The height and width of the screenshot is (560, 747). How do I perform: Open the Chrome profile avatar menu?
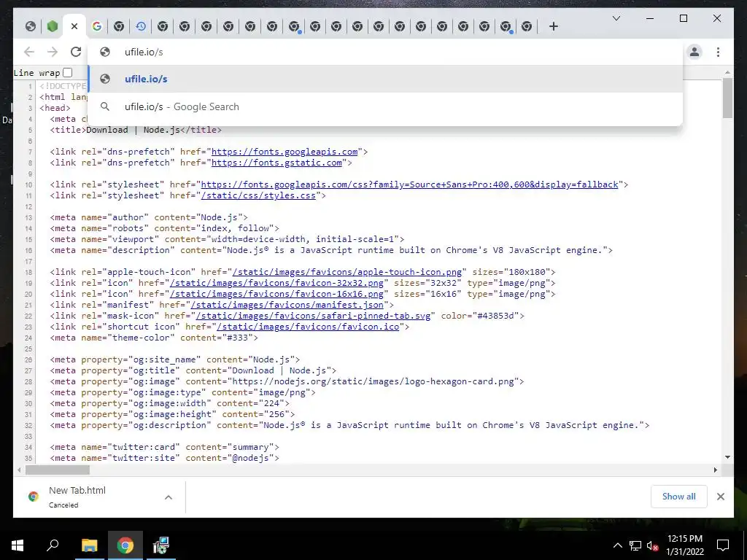coord(694,52)
